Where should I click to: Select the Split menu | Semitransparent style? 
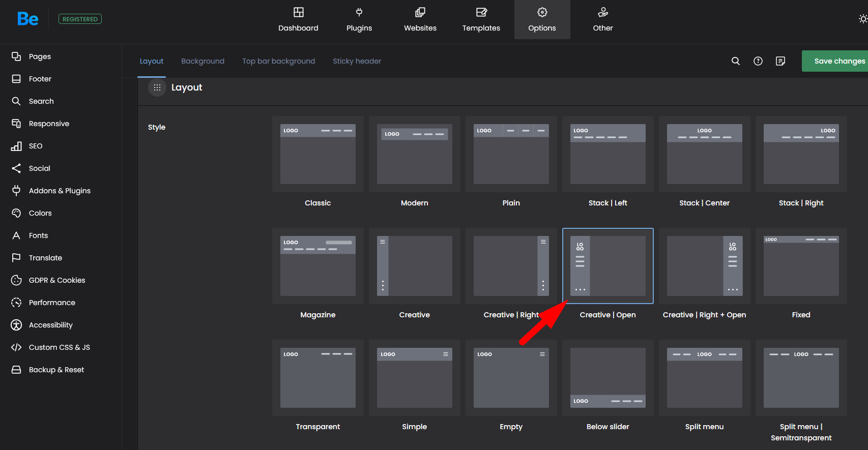tap(801, 378)
